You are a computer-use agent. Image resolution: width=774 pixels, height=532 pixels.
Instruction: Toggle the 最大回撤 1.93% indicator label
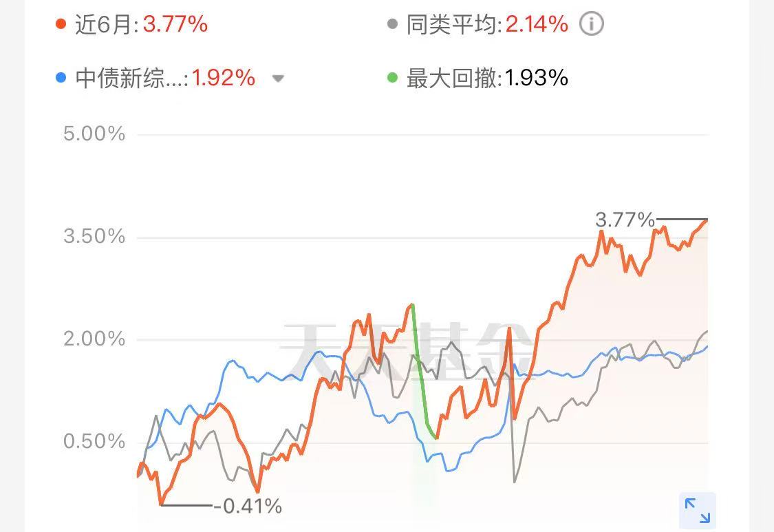(x=487, y=78)
